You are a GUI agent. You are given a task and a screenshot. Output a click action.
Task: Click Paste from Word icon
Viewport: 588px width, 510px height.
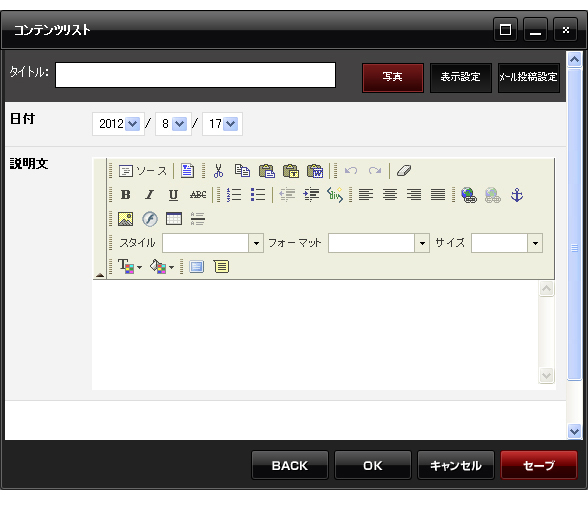coord(315,171)
